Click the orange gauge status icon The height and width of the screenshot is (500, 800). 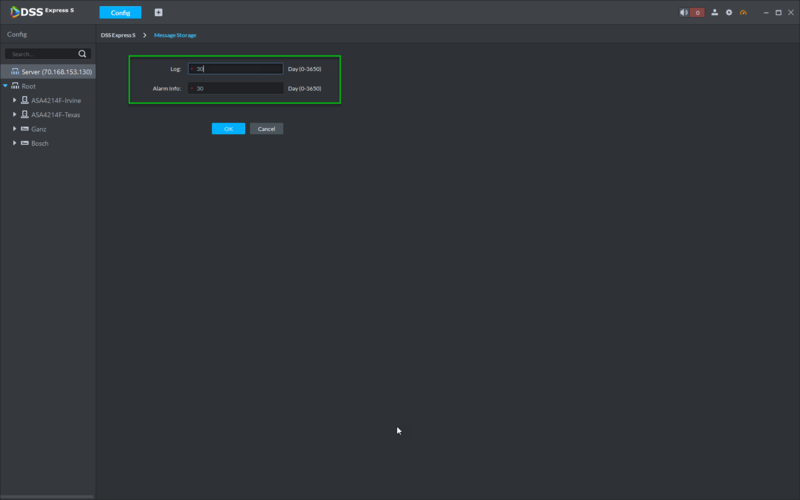click(743, 12)
